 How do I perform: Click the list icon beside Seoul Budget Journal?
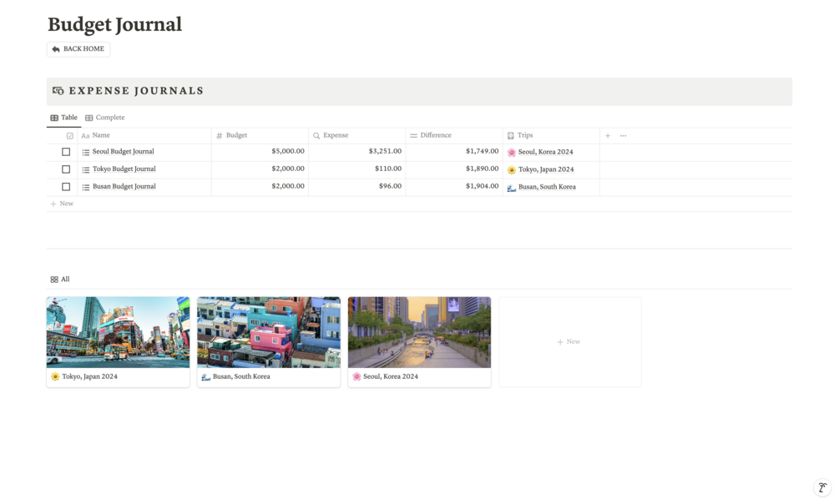pos(86,153)
